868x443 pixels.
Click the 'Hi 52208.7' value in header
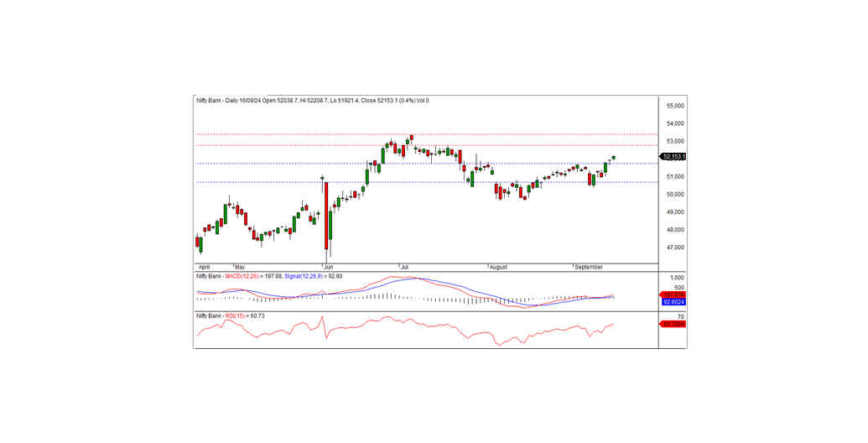314,101
